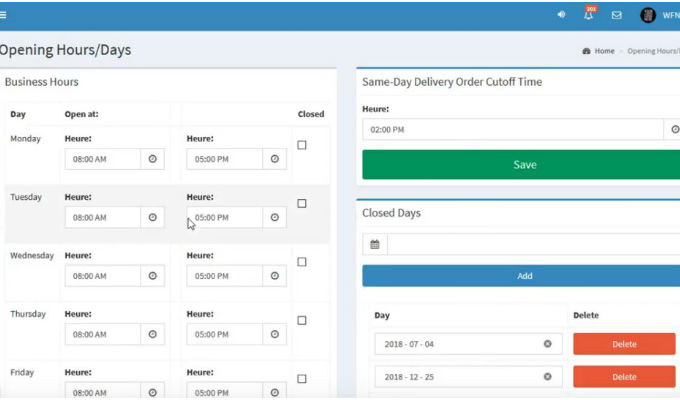Mark Friday as closed
Viewport: 680px width, 400px height.
pos(302,379)
